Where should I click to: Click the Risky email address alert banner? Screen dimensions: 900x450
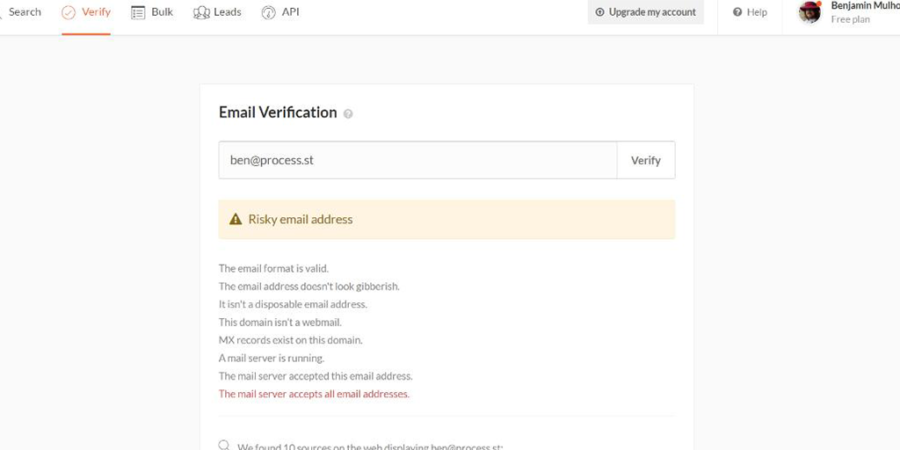point(447,219)
